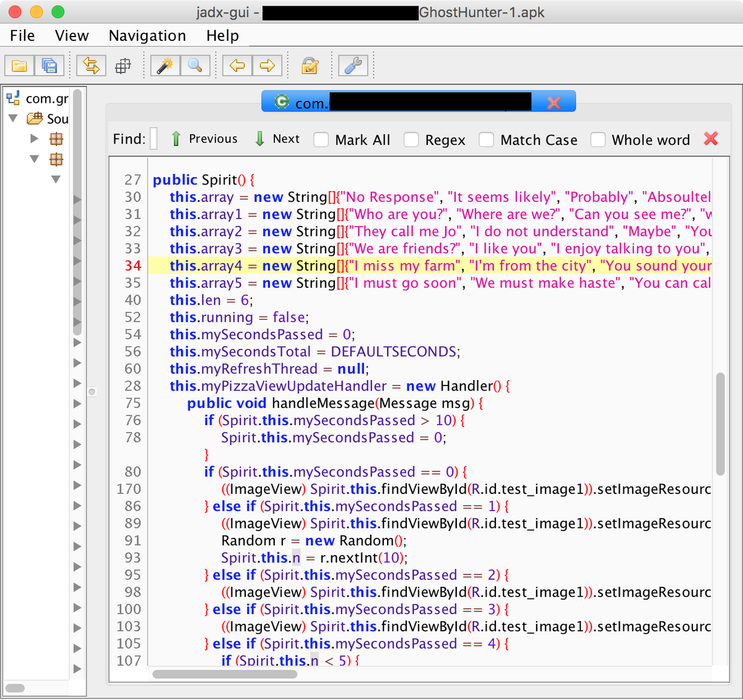Toggle the Flatten packages toolbar icon

click(123, 66)
